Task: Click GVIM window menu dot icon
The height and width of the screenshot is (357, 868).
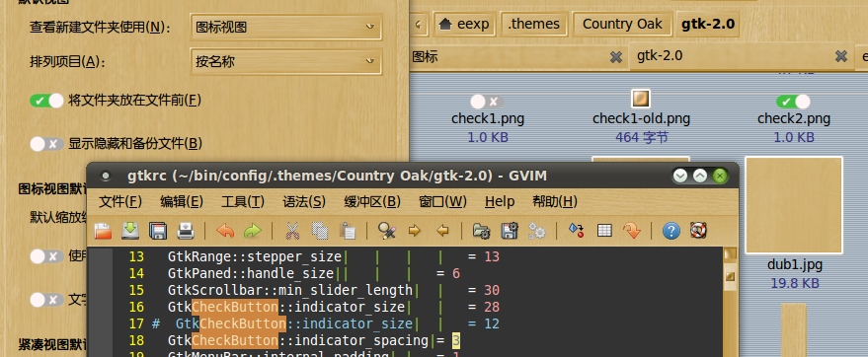Action: click(106, 177)
